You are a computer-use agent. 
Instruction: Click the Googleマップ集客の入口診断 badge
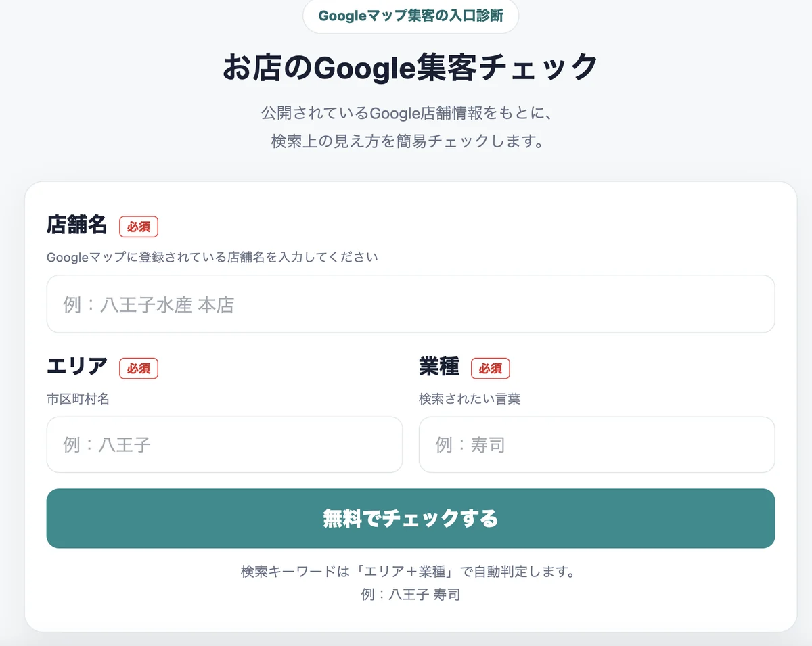click(x=411, y=16)
